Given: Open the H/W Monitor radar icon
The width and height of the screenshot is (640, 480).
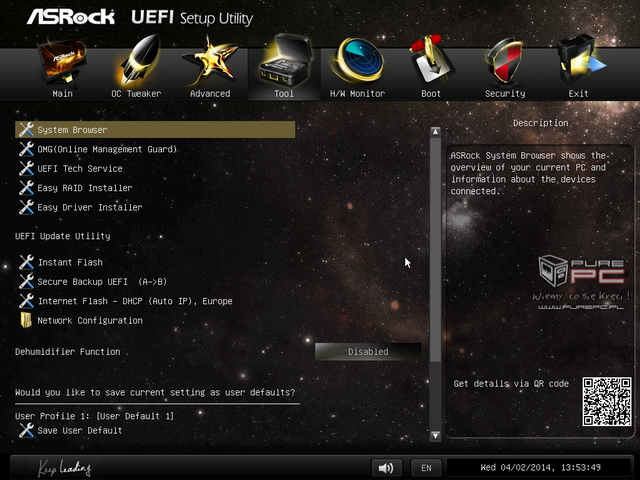Looking at the screenshot, I should coord(358,61).
